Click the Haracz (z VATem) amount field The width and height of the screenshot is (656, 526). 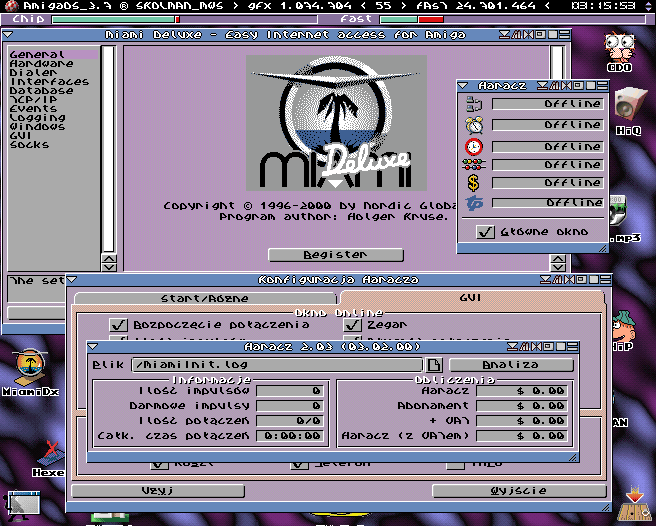522,436
